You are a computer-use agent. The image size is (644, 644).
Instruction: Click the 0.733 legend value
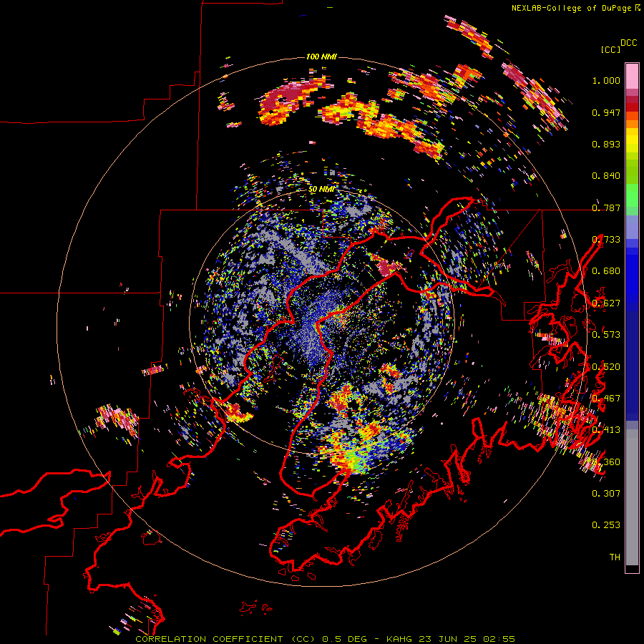click(606, 240)
